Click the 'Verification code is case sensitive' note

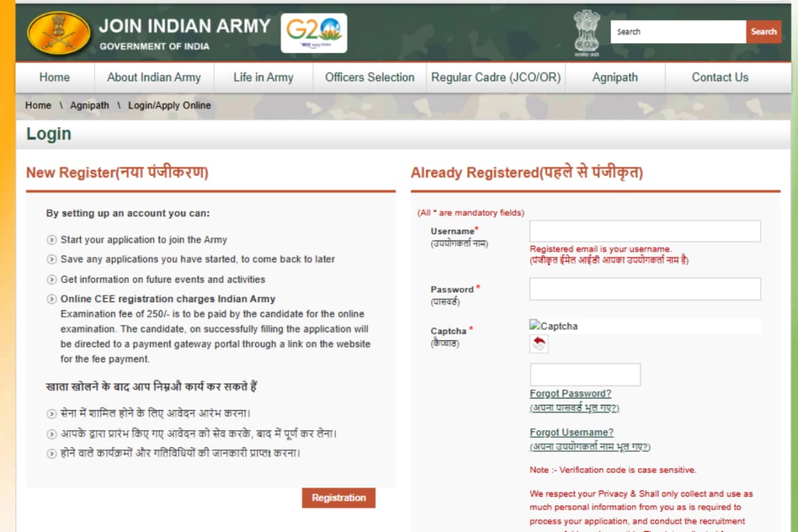coord(613,469)
